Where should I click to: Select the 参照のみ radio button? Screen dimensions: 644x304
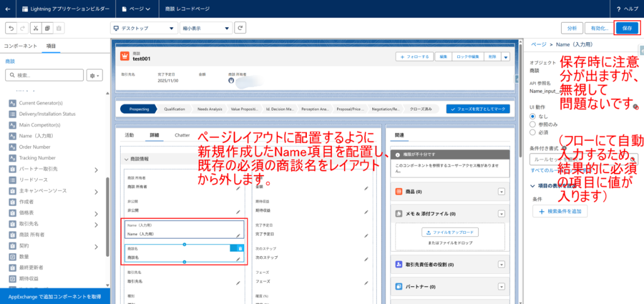click(533, 124)
